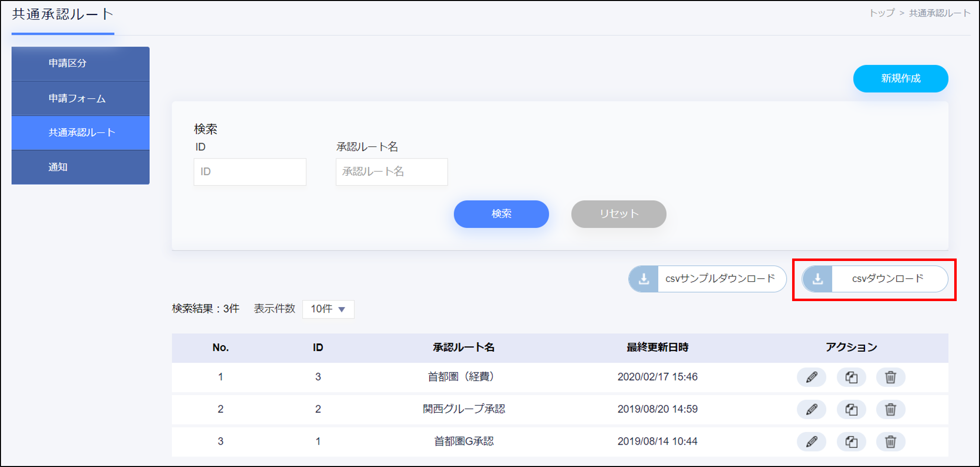Screen dimensions: 980x467
Task: Delete the 首都圏（経費）route via trash icon
Action: (x=890, y=377)
